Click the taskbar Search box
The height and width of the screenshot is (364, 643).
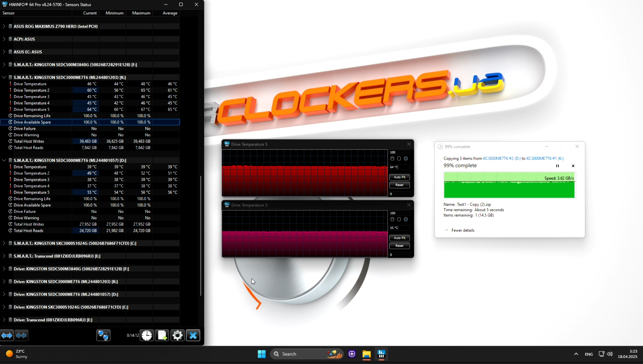click(307, 354)
